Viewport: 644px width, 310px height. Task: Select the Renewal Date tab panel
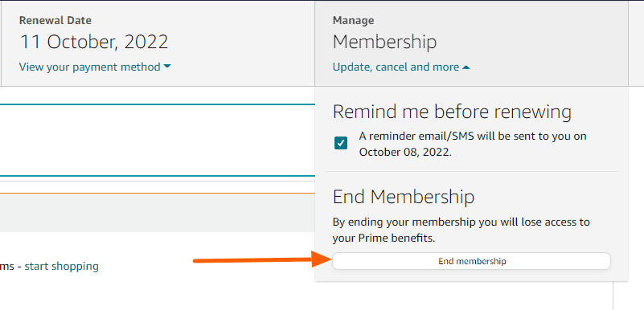tap(158, 43)
